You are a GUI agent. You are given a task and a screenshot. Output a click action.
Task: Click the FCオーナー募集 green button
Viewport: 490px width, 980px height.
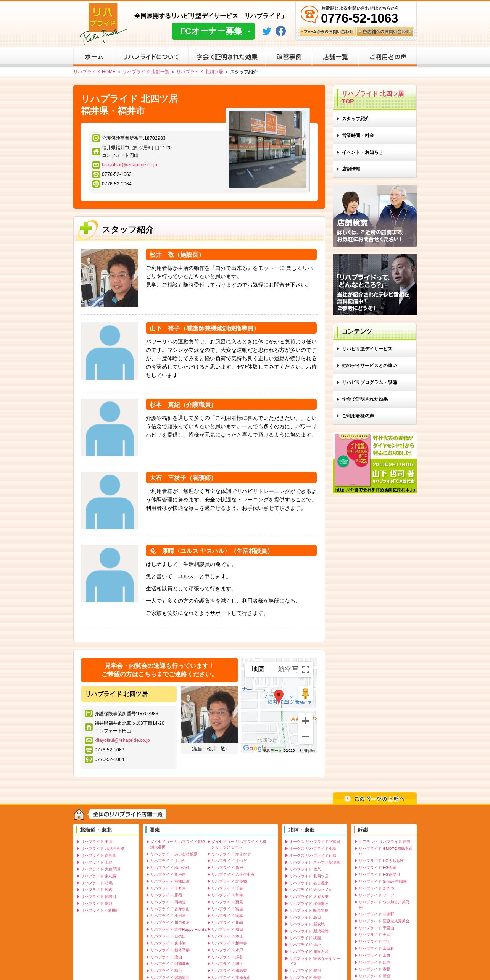pyautogui.click(x=213, y=31)
